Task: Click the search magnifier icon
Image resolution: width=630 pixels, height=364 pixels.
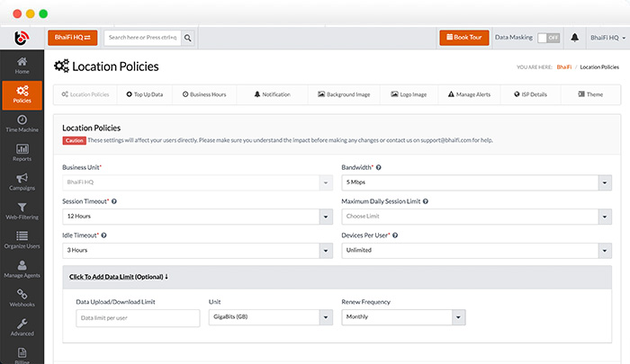Action: tap(188, 38)
